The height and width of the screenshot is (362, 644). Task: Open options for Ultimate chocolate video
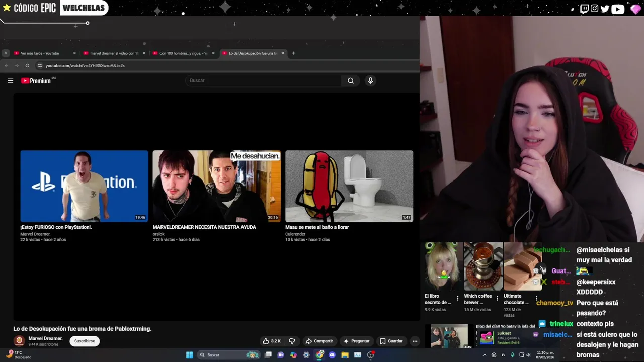pos(536,299)
